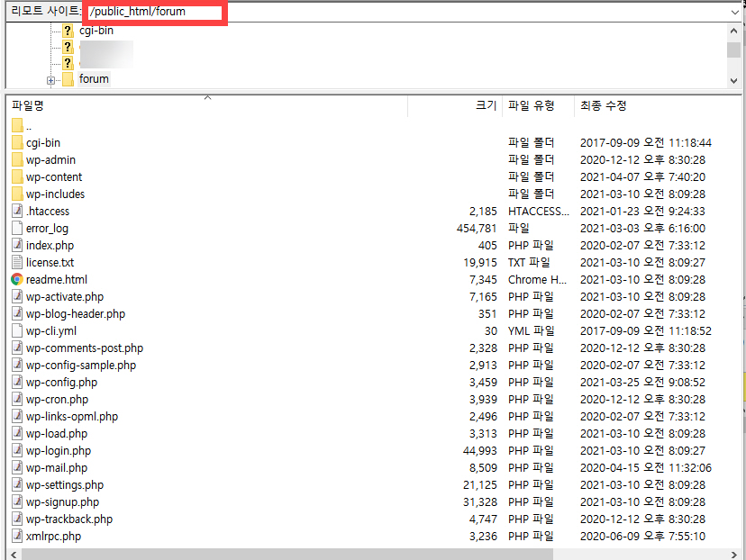Click horizontal scrollbar right arrow
The width and height of the screenshot is (746, 560).
click(x=733, y=555)
